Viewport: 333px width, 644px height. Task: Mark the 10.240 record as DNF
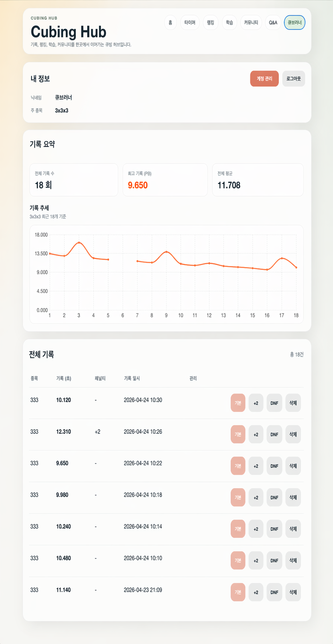(274, 529)
